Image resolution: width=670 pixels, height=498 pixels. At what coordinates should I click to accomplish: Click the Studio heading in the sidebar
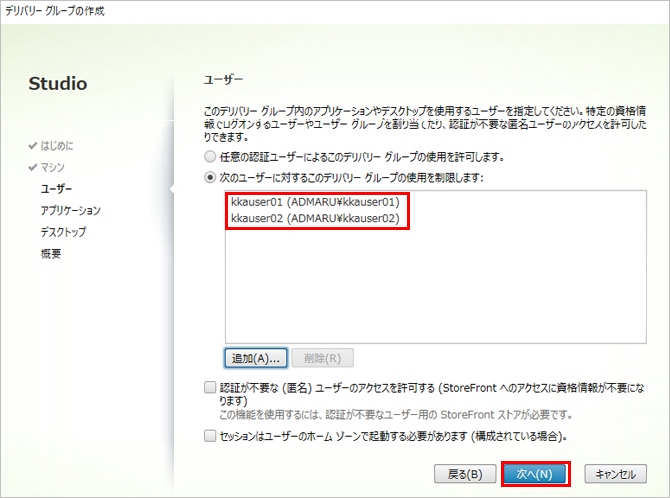click(x=58, y=83)
